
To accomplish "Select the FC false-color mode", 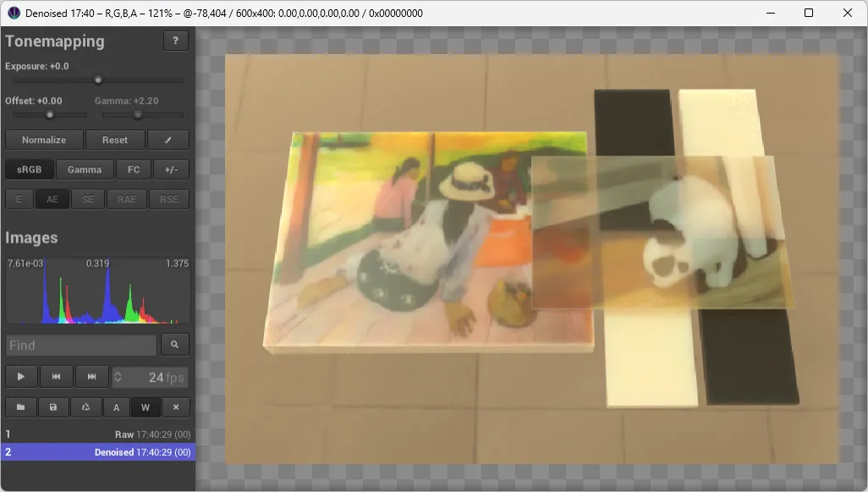I will point(134,168).
